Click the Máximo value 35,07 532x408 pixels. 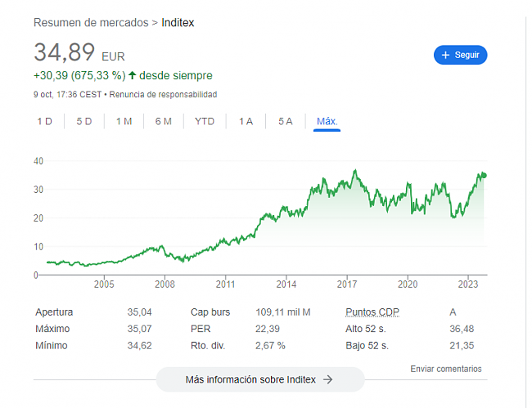point(139,329)
